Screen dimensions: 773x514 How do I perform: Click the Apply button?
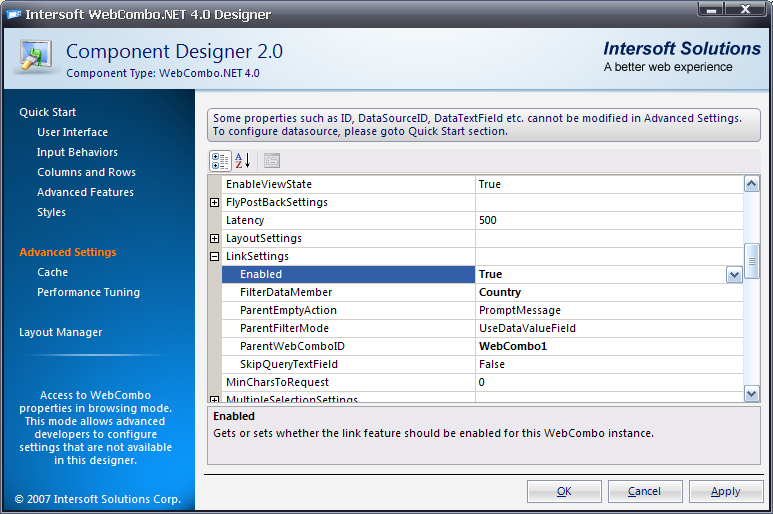tap(726, 491)
